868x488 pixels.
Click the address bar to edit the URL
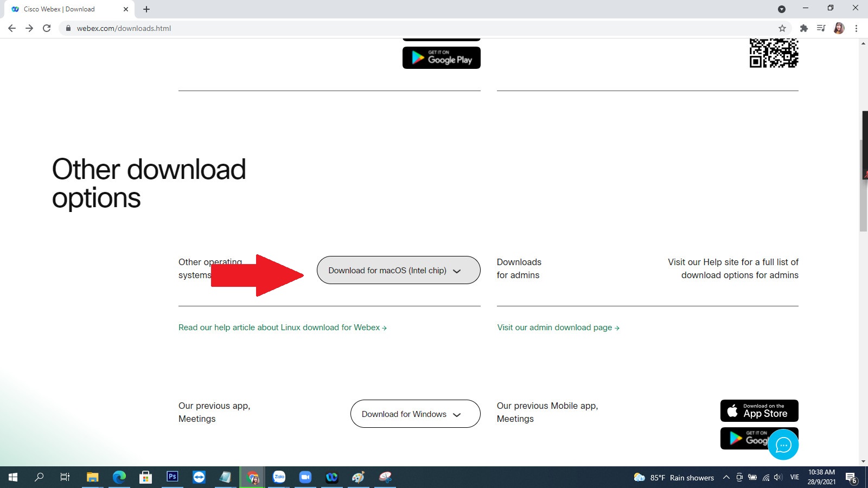pyautogui.click(x=125, y=28)
